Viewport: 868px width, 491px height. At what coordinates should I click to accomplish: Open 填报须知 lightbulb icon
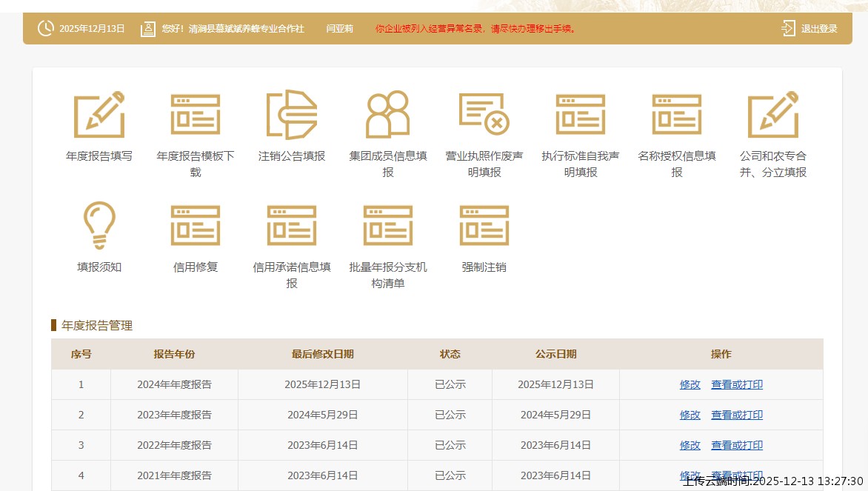(99, 225)
